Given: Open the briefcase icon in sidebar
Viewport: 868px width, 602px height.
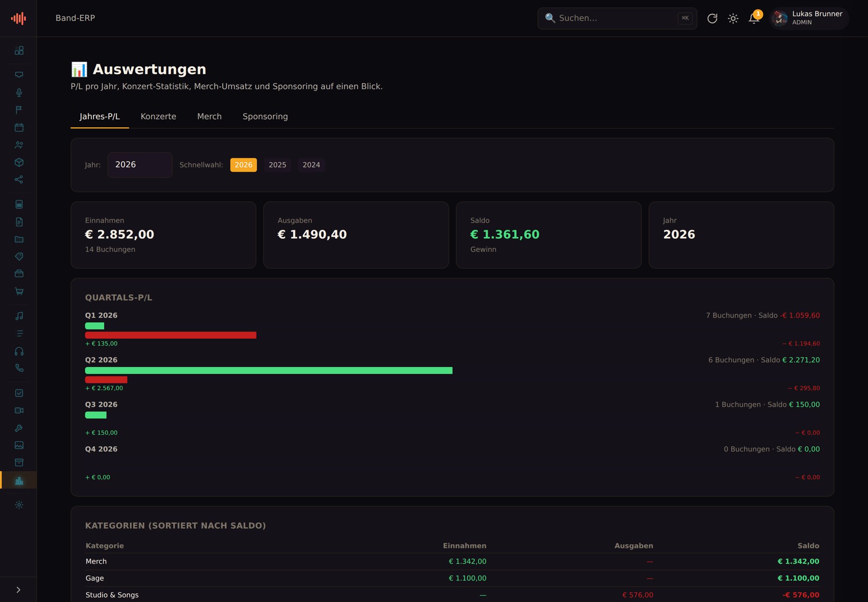Looking at the screenshot, I should 19,274.
